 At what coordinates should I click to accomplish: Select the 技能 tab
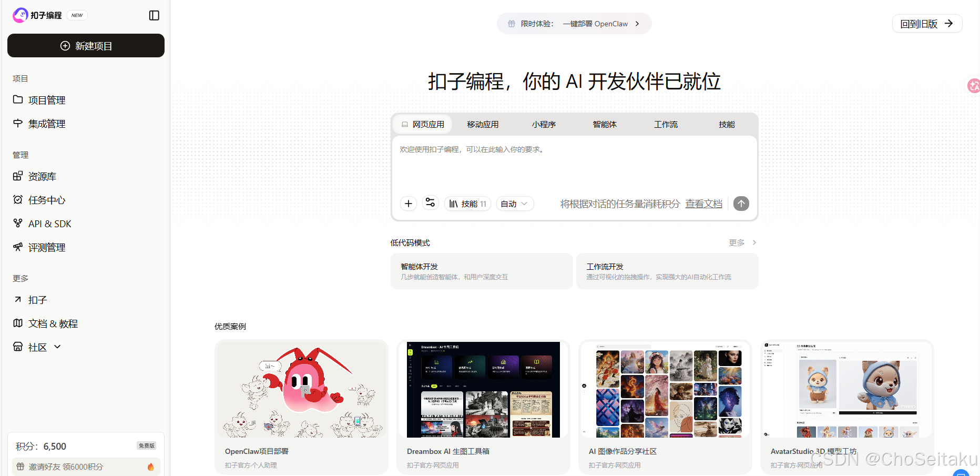coord(727,125)
